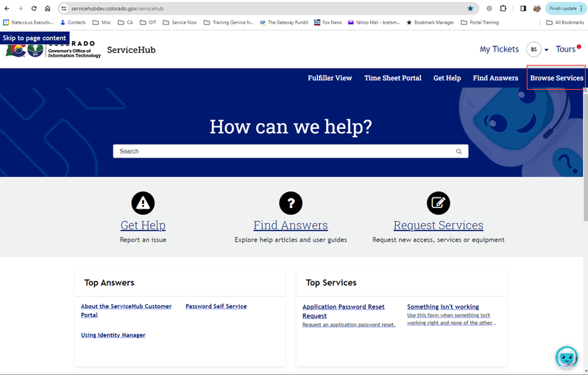The image size is (588, 375).
Task: Open the Request Services heading link
Action: (439, 225)
